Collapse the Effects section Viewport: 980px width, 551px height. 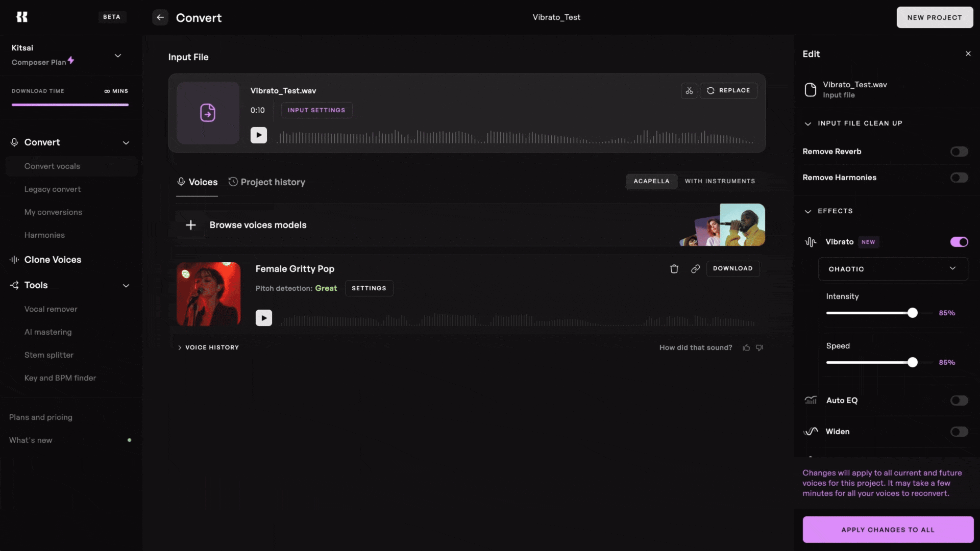(807, 211)
